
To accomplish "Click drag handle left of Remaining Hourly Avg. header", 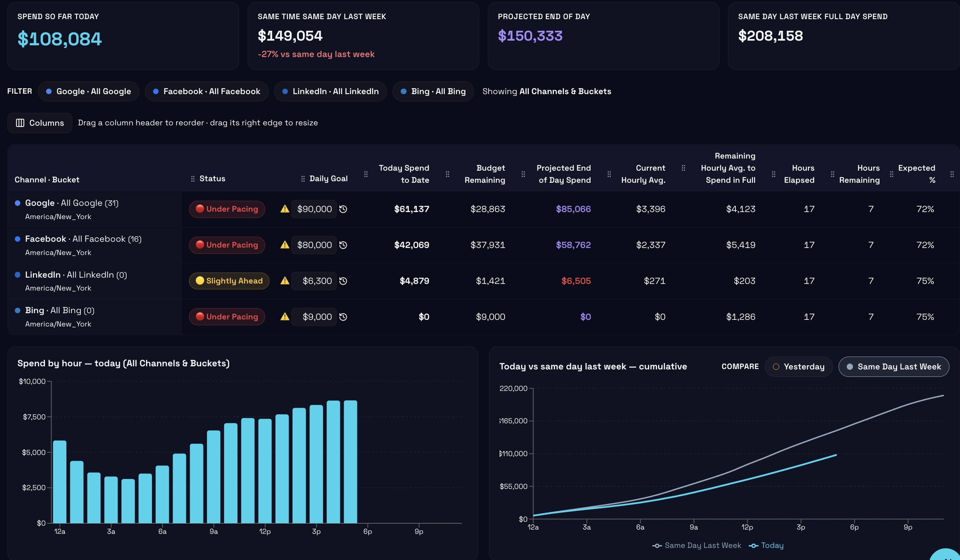I will [x=683, y=168].
